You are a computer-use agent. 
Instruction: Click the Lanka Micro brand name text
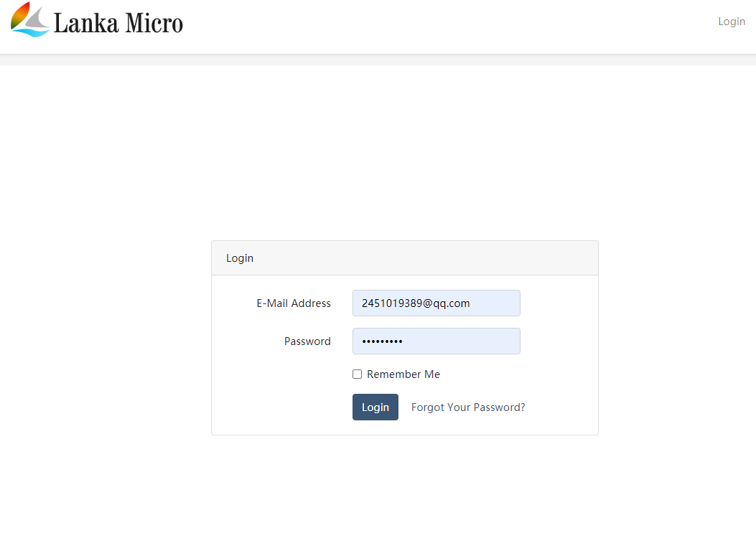118,23
